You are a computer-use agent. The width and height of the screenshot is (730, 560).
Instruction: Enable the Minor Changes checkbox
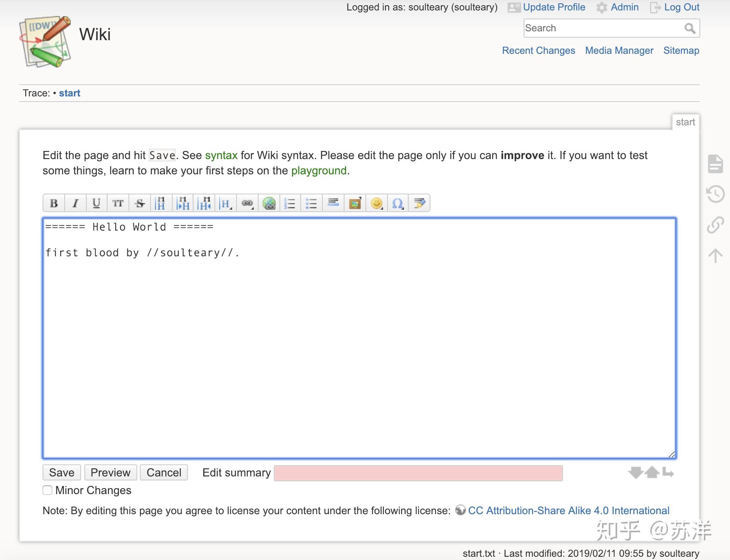[x=47, y=491]
